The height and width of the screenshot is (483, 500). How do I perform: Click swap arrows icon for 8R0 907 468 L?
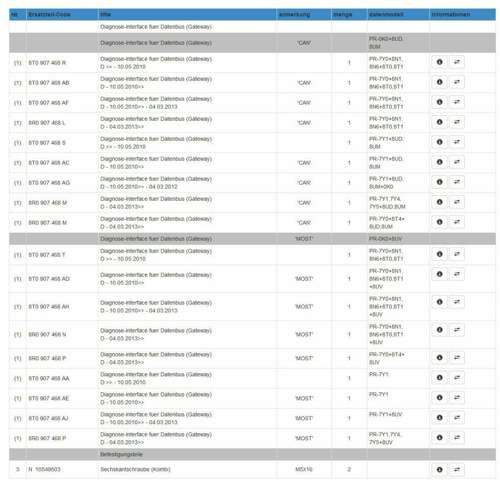[x=457, y=122]
